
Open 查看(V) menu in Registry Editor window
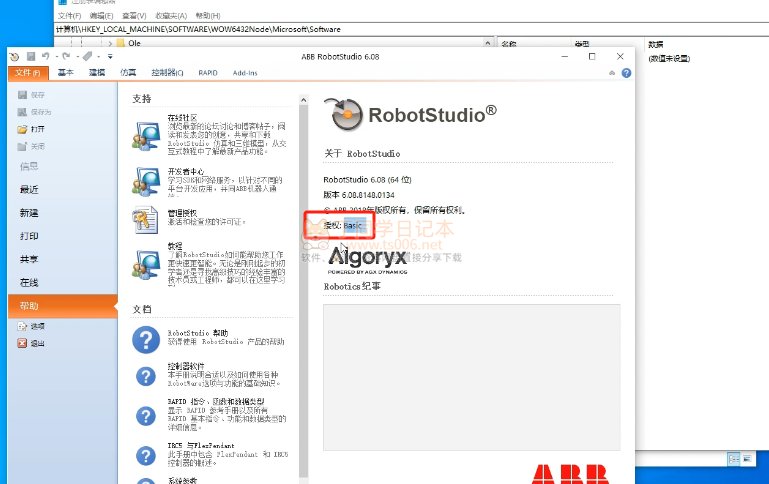pyautogui.click(x=134, y=16)
